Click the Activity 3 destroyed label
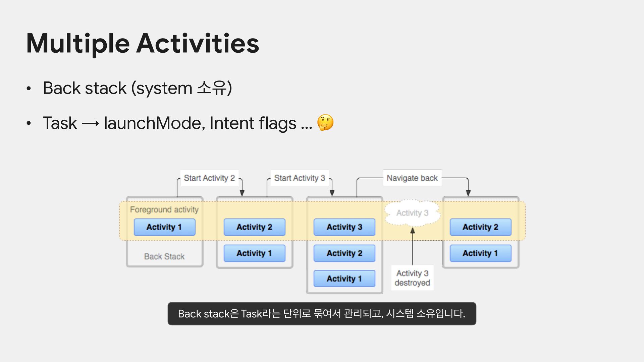Image resolution: width=644 pixels, height=362 pixels. click(412, 278)
